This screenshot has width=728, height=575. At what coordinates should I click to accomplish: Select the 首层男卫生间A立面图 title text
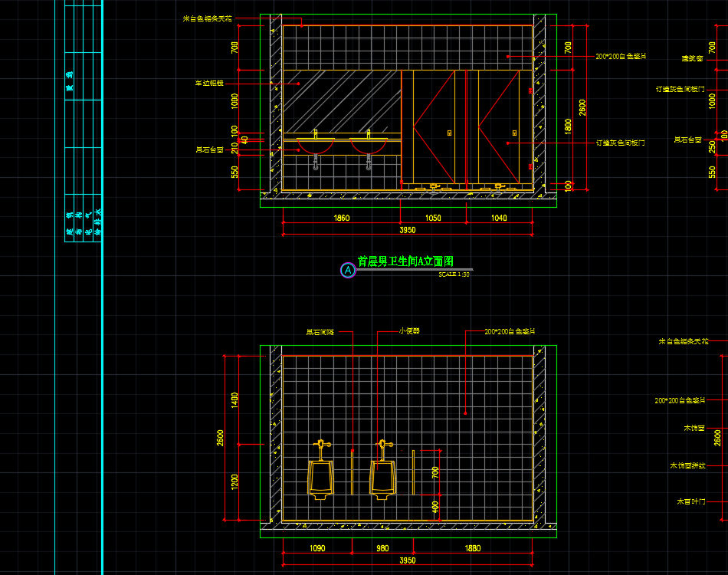[406, 262]
